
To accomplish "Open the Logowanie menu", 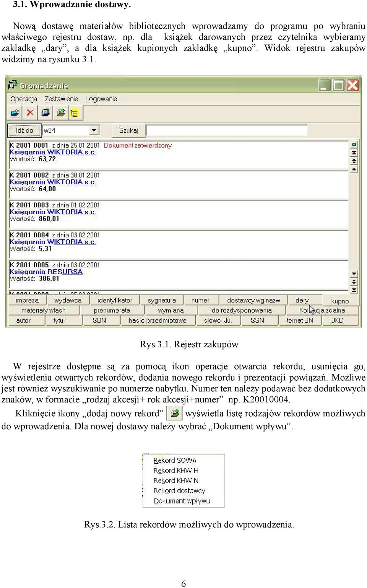I will pos(101,99).
